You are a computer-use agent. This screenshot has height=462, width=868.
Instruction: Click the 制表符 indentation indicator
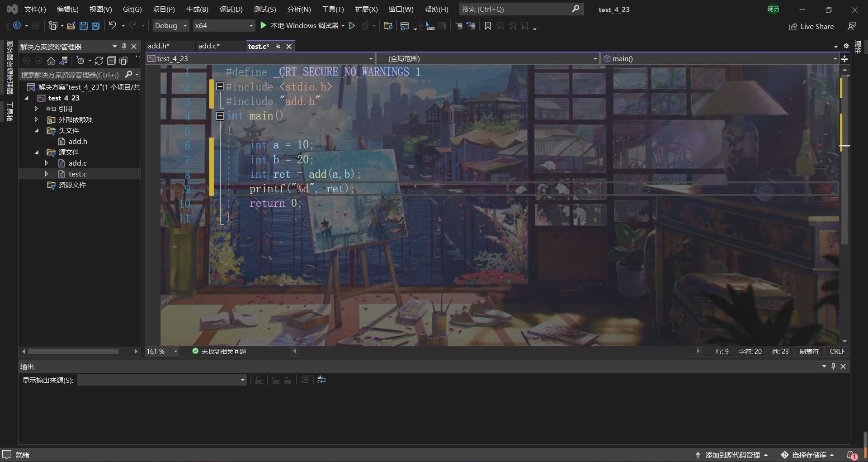[x=809, y=352]
